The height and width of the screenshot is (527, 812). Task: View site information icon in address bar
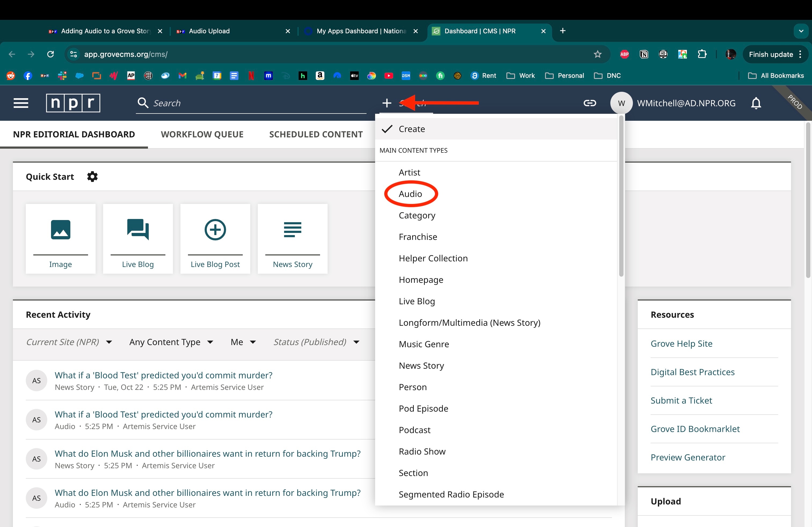(73, 54)
